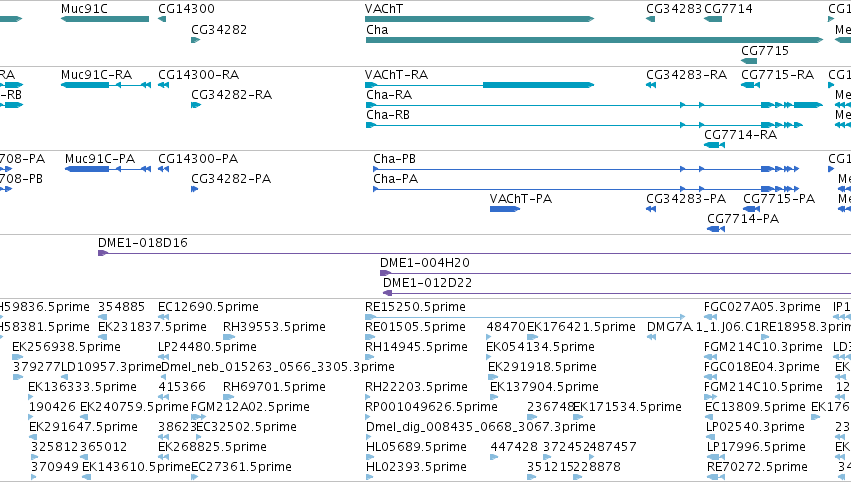The width and height of the screenshot is (851, 482).
Task: Click the Dmel_neb_015263_0566_3305.3prime label
Action: (x=278, y=367)
